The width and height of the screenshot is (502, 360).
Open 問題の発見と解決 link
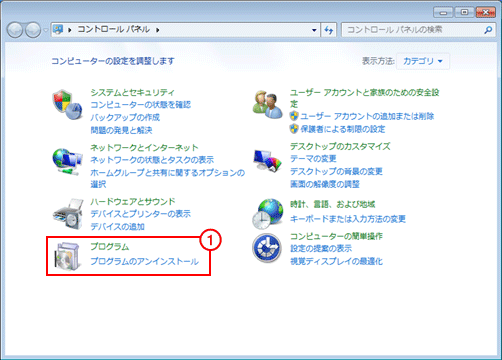tap(121, 130)
